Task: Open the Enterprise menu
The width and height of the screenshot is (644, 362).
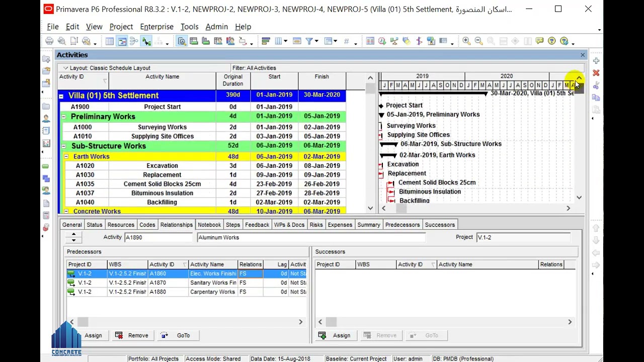Action: pos(156,27)
